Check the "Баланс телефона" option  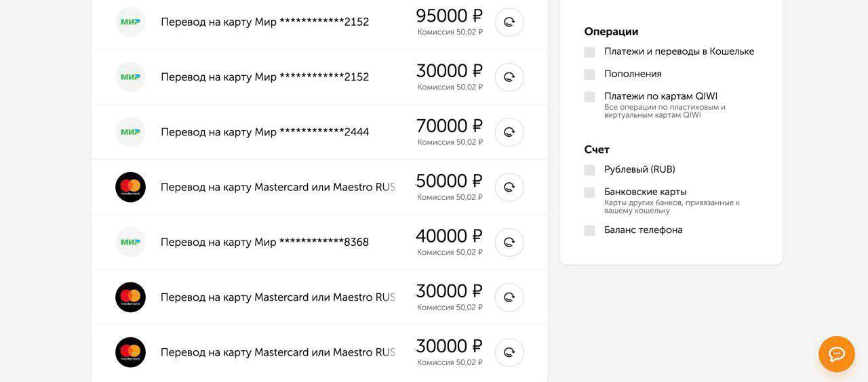(589, 230)
